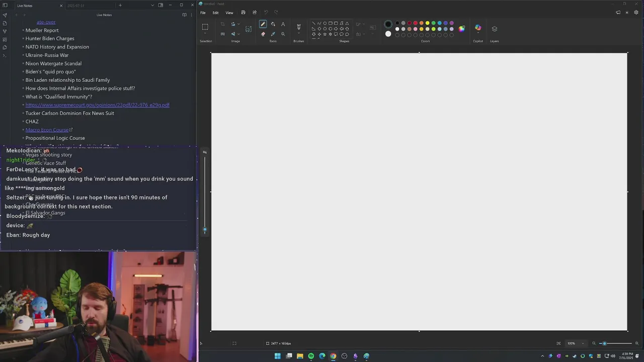Open the Edit menu in Paint
The width and height of the screenshot is (644, 362).
coord(215,13)
